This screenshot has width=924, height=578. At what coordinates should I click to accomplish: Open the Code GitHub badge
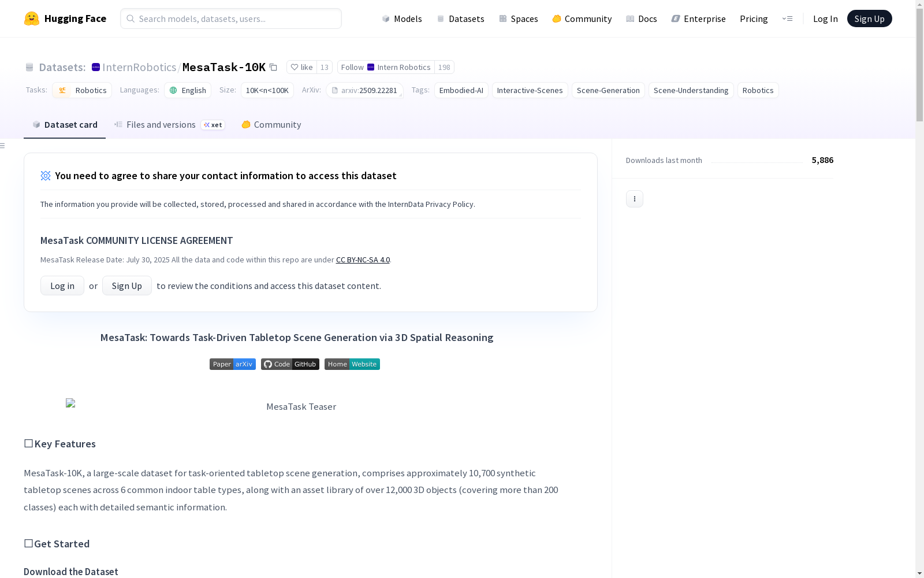pos(290,364)
